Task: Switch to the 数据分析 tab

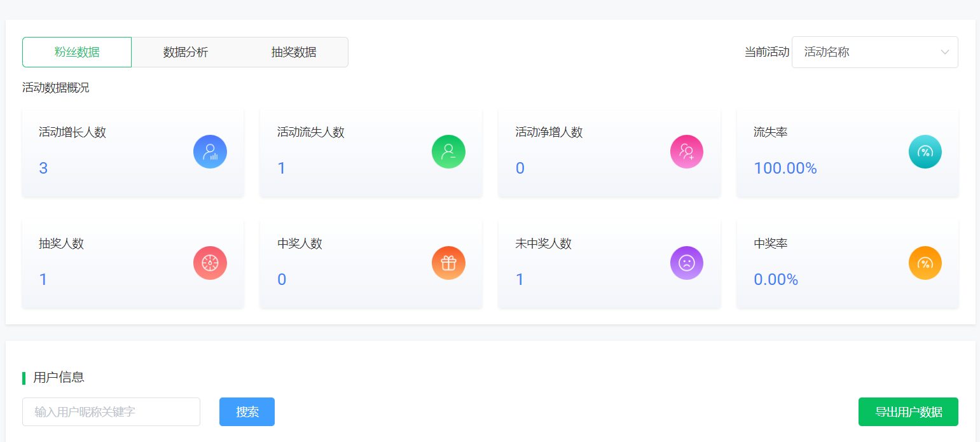Action: [x=185, y=52]
